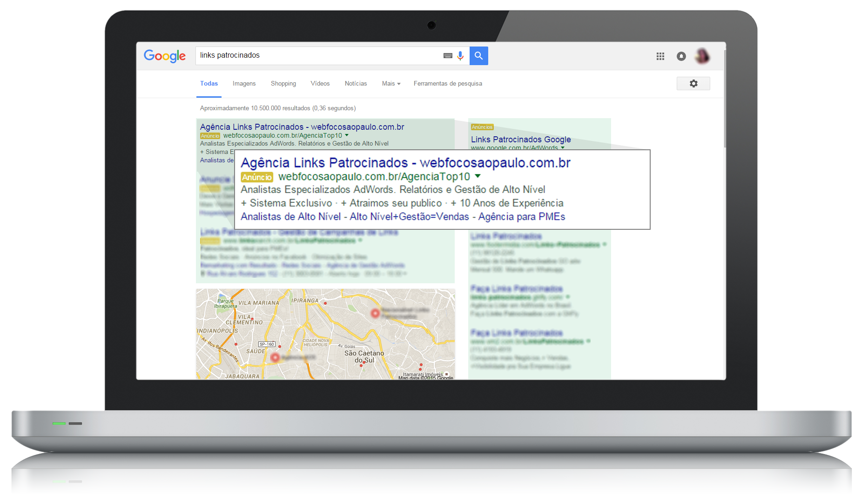Viewport: 868px width, 494px height.
Task: Click the small first ad title in results
Action: click(x=302, y=127)
